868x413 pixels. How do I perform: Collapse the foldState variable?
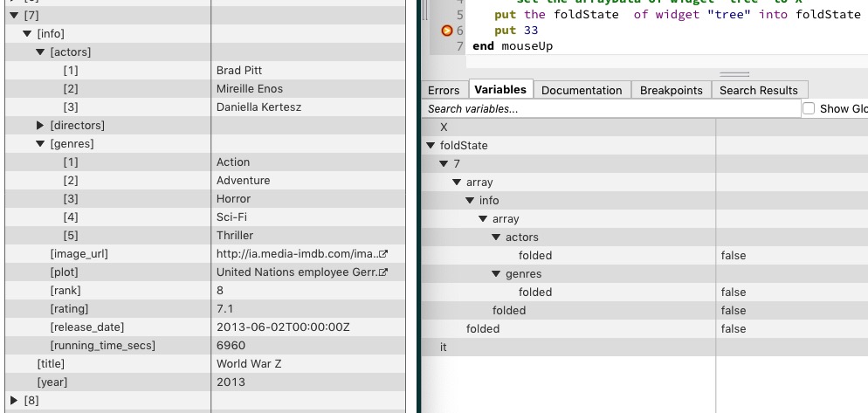coord(430,146)
